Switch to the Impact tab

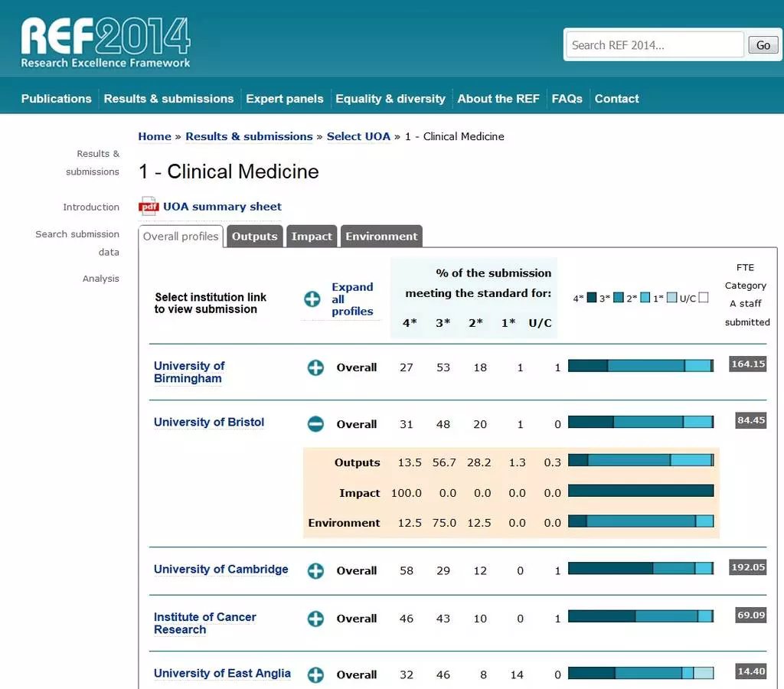tap(312, 237)
